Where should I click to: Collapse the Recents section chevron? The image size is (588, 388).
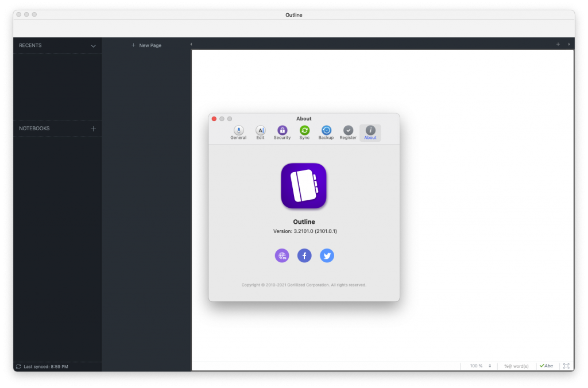93,46
